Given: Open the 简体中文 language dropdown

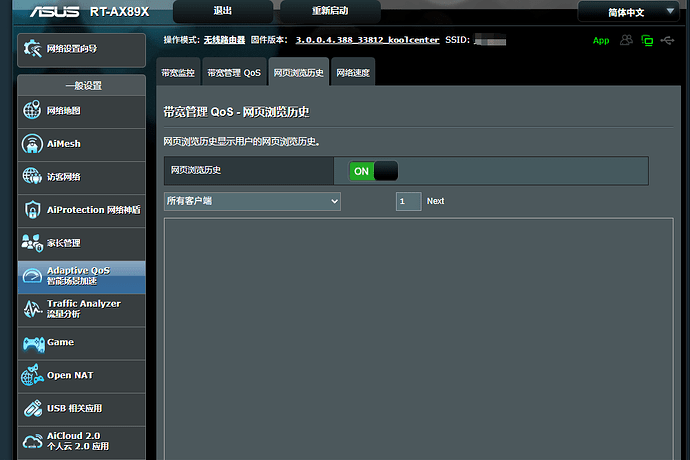Looking at the screenshot, I should 632,12.
